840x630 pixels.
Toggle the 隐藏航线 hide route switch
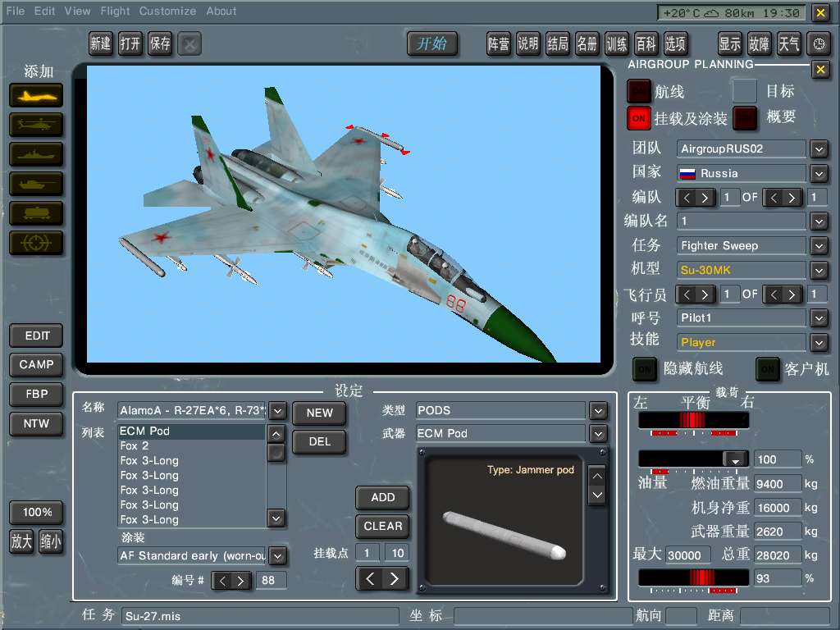pos(645,369)
